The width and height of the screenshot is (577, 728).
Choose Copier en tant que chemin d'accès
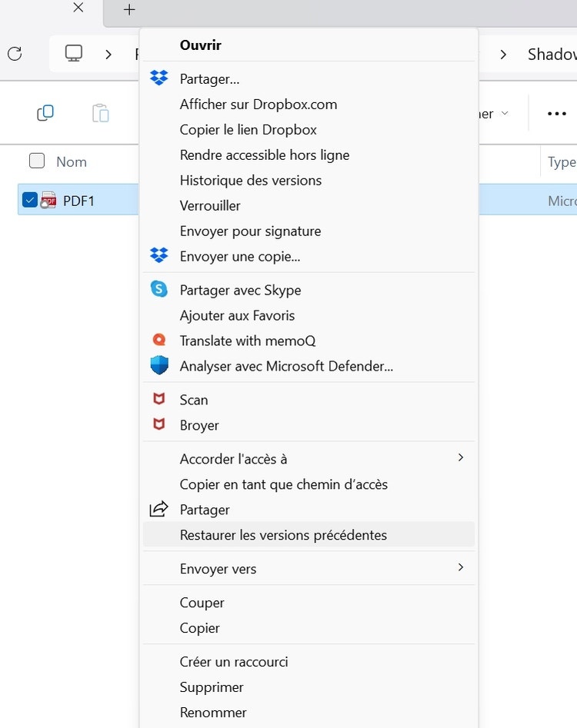(283, 484)
